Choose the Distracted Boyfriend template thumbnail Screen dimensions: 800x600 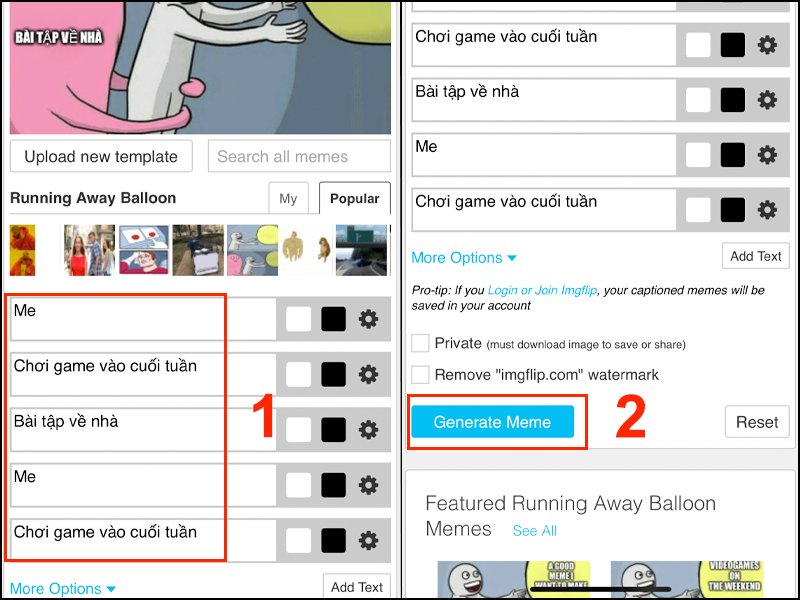(89, 250)
